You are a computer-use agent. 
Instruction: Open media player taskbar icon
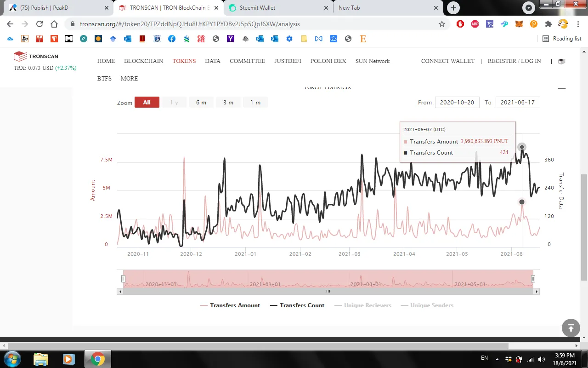coord(68,359)
